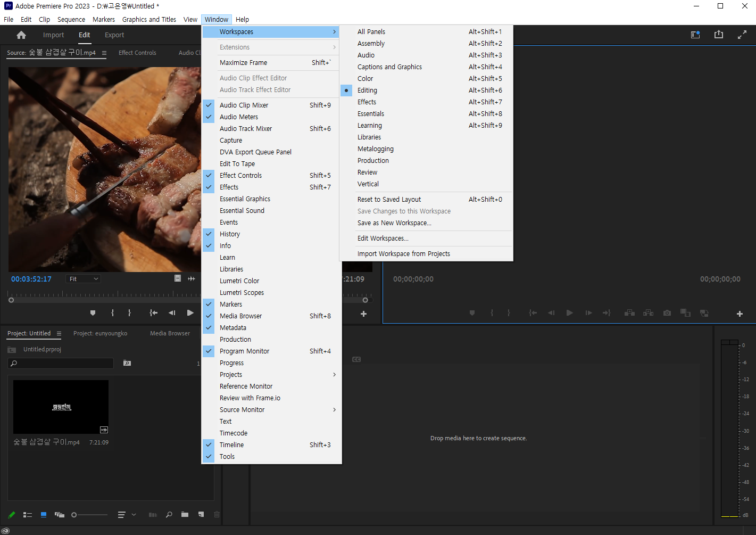The height and width of the screenshot is (535, 756).
Task: Click the project search input field
Action: [x=61, y=363]
